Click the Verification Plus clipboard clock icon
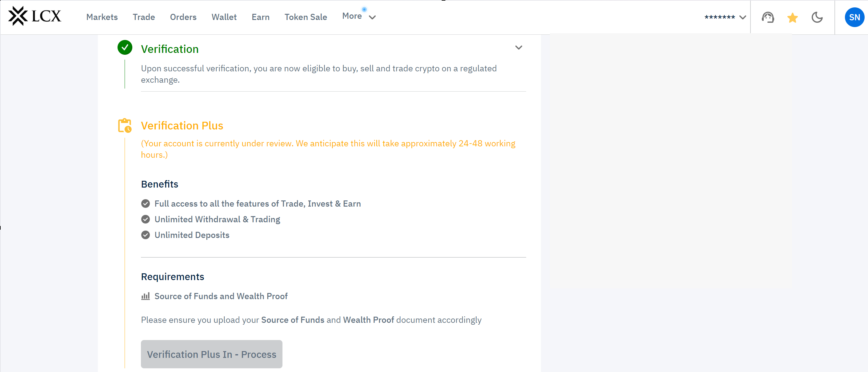Image resolution: width=868 pixels, height=372 pixels. tap(125, 125)
